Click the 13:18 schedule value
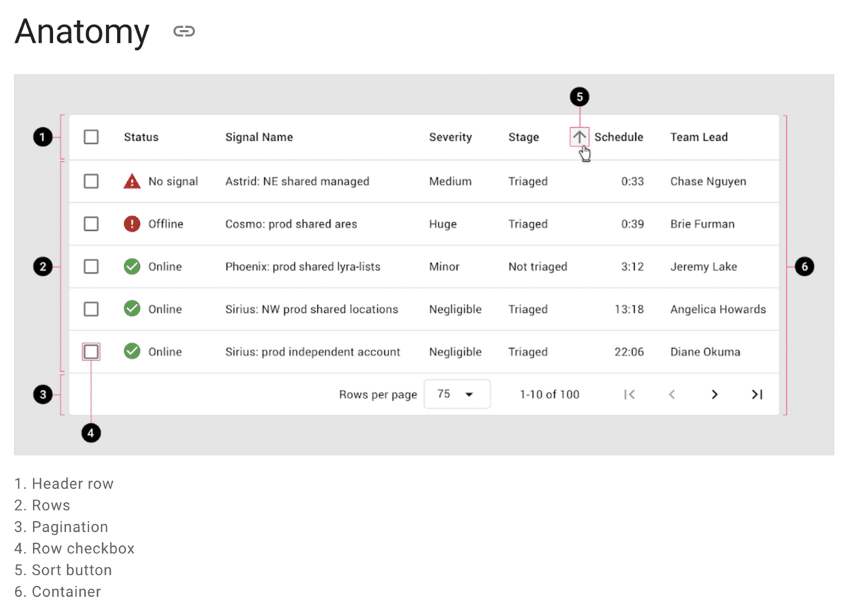 click(629, 309)
